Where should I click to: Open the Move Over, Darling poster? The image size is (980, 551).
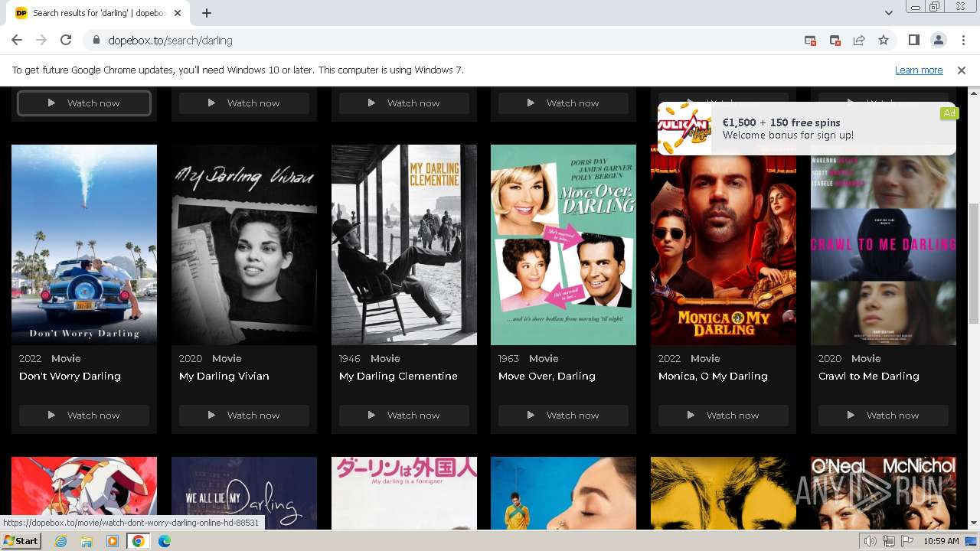click(x=563, y=245)
